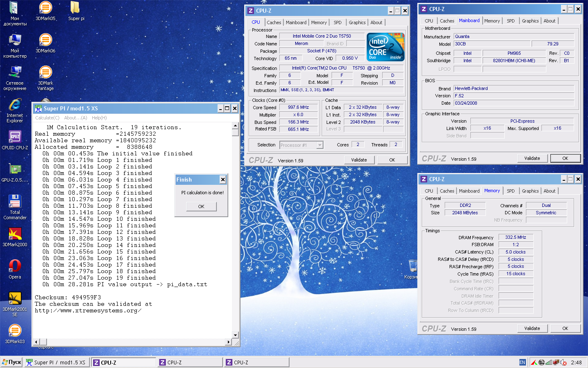This screenshot has height=368, width=588.
Task: Open 3DMark2001 SE desktop icon
Action: pos(15,304)
